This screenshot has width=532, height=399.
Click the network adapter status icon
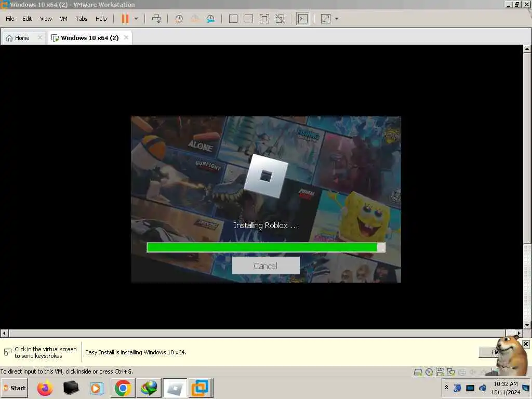point(451,372)
